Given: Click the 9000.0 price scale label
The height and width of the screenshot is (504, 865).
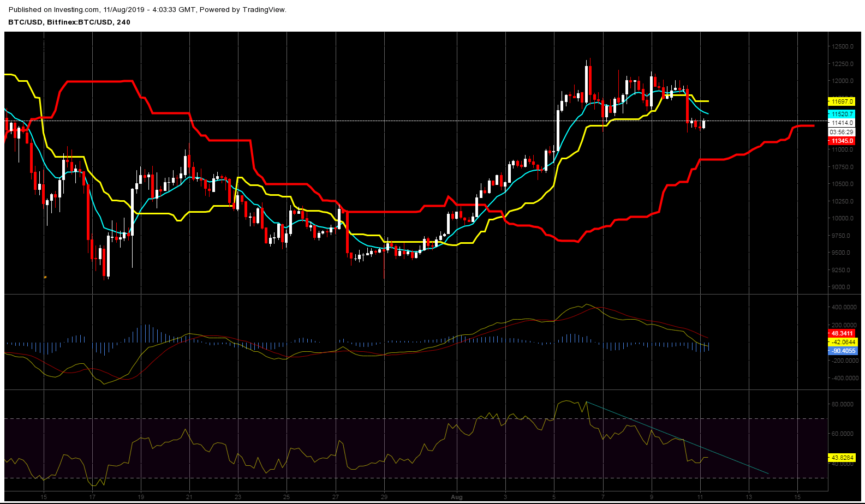Looking at the screenshot, I should pos(843,287).
